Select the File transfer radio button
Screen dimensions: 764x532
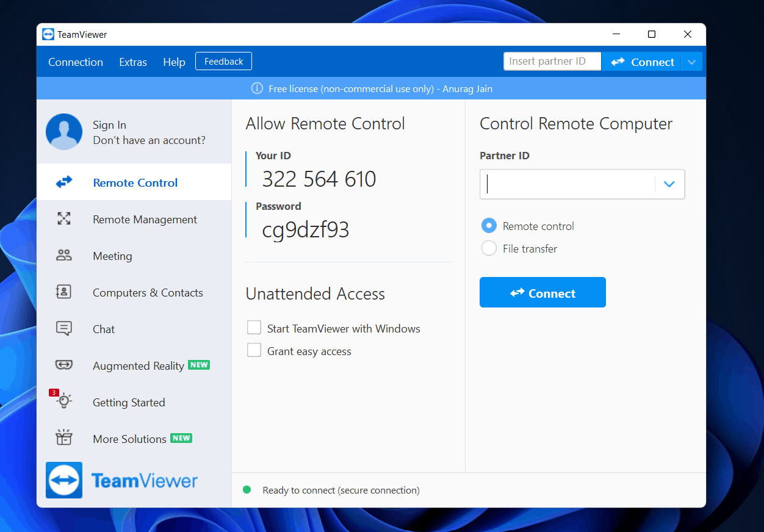click(x=489, y=248)
